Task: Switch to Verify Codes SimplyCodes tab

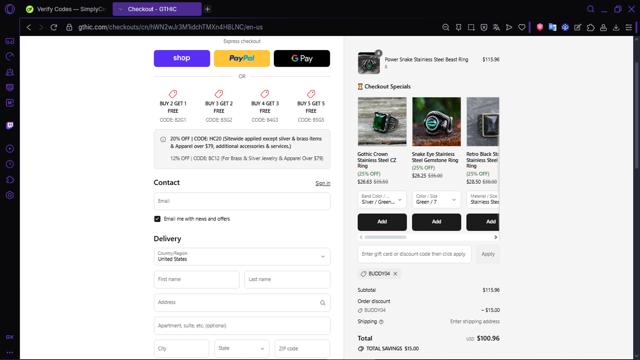Action: tap(65, 9)
